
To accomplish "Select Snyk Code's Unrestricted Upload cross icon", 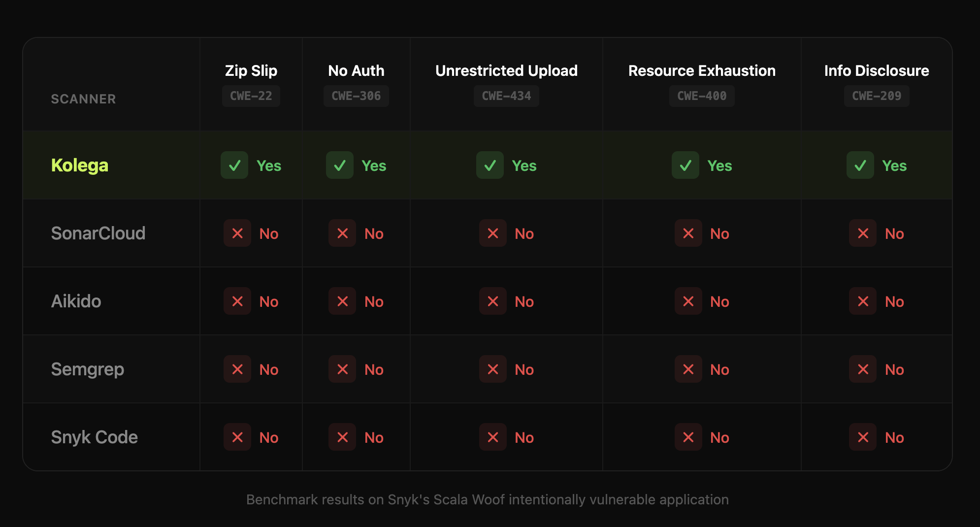I will (493, 437).
